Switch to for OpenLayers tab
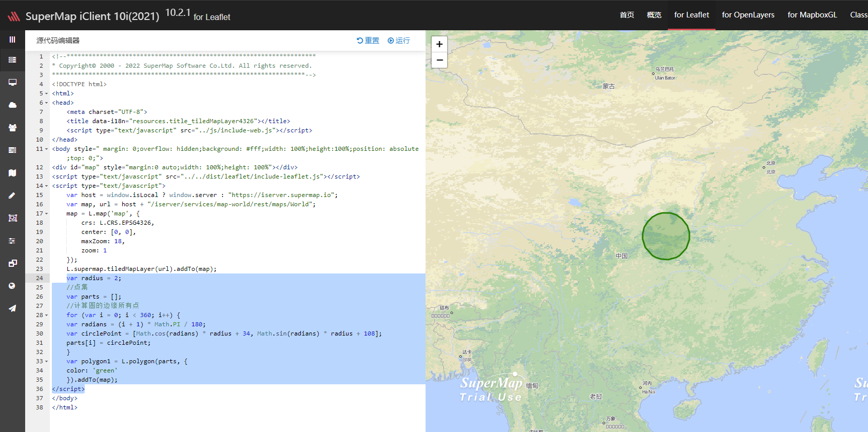The image size is (868, 432). tap(748, 15)
